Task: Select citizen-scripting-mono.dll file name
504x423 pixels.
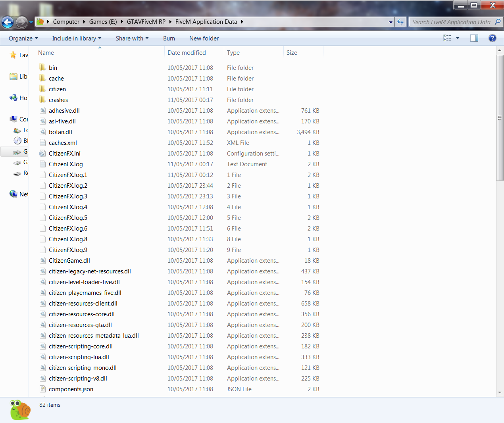Action: pyautogui.click(x=83, y=368)
